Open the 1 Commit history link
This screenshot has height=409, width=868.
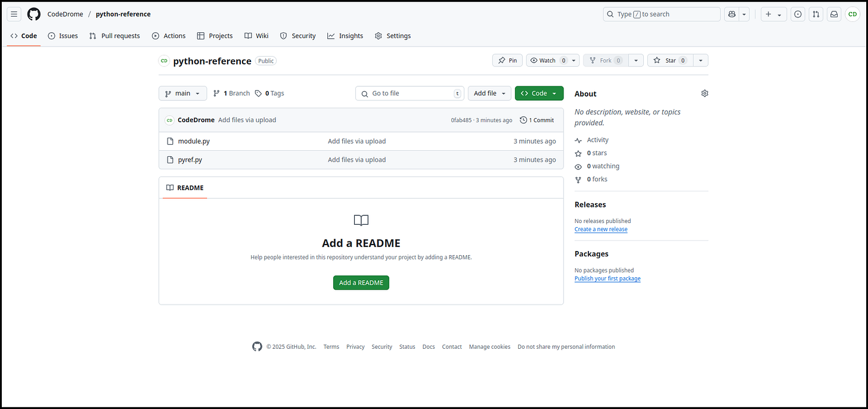(537, 120)
